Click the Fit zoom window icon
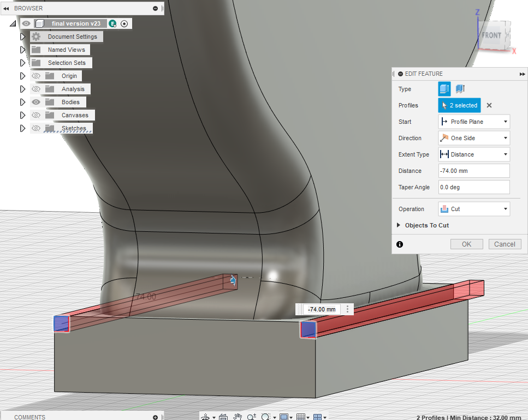The width and height of the screenshot is (528, 420). coord(266,417)
